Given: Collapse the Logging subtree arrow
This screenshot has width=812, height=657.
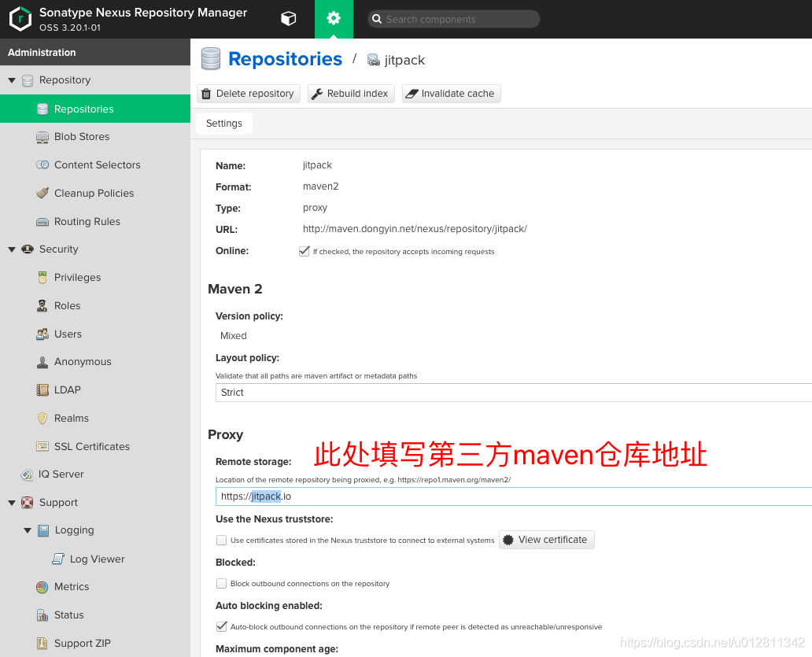Looking at the screenshot, I should [x=28, y=530].
